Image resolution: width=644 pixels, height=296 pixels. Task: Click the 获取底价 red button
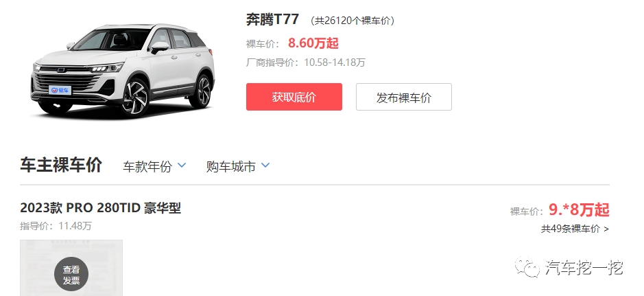[294, 97]
